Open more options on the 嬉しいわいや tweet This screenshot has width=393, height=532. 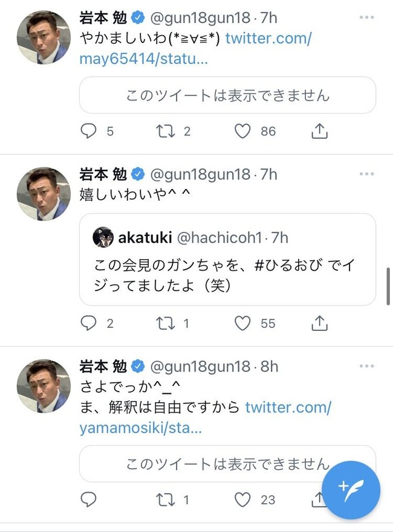(x=367, y=174)
